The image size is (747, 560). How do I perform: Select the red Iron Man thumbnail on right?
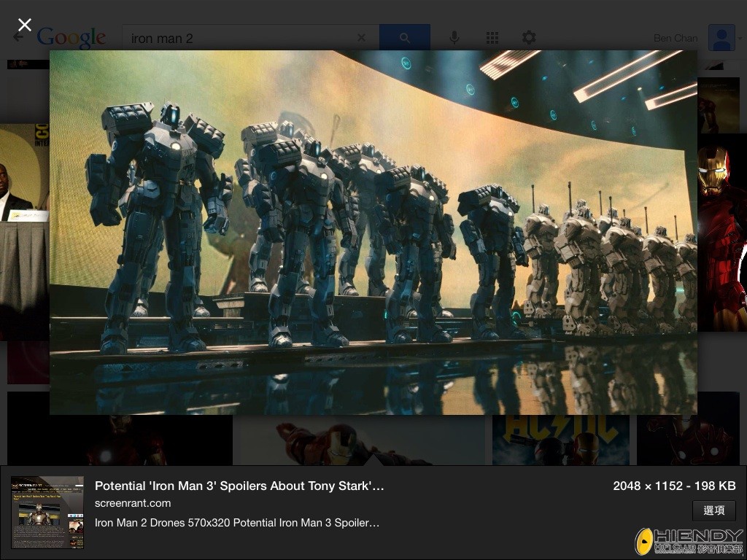721,233
